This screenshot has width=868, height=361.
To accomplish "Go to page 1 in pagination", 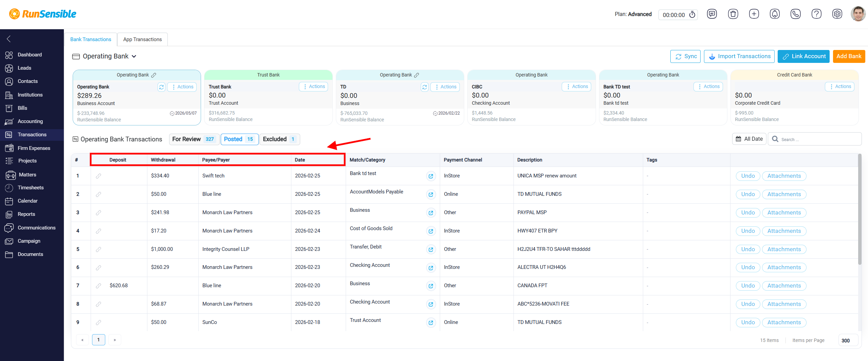I will [98, 340].
